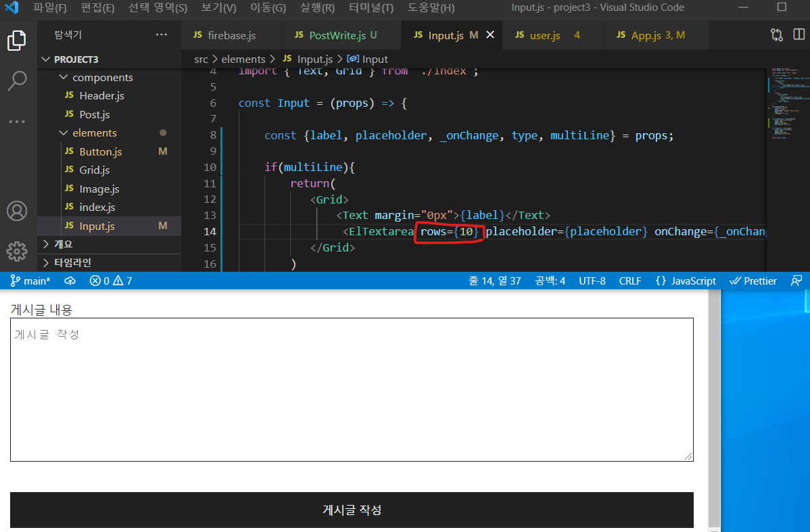Image resolution: width=810 pixels, height=532 pixels.
Task: Click the Input symbol breadcrumb
Action: click(368, 59)
